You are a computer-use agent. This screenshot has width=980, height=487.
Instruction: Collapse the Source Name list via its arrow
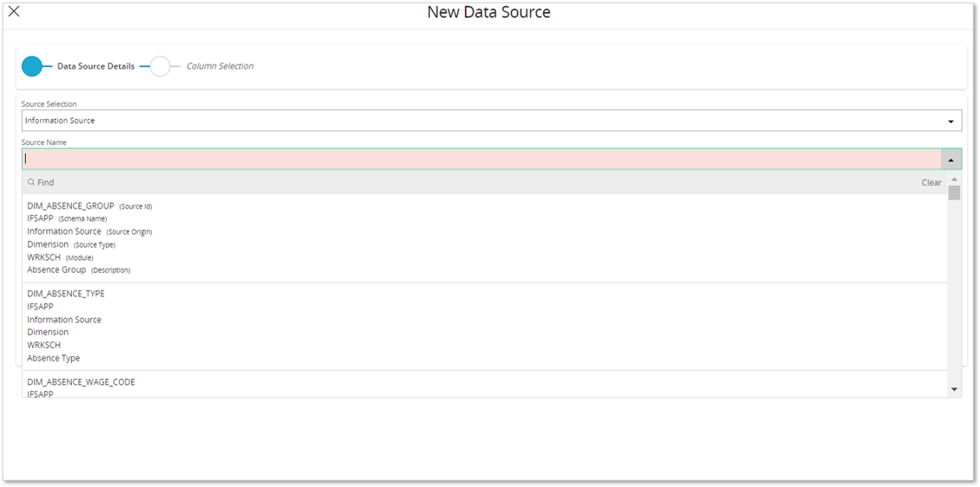pyautogui.click(x=951, y=158)
